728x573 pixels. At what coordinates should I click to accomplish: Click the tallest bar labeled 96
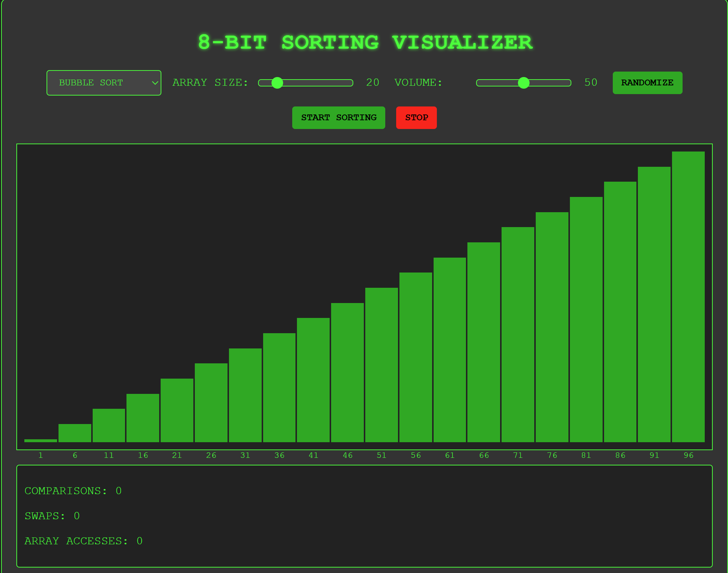(688, 296)
